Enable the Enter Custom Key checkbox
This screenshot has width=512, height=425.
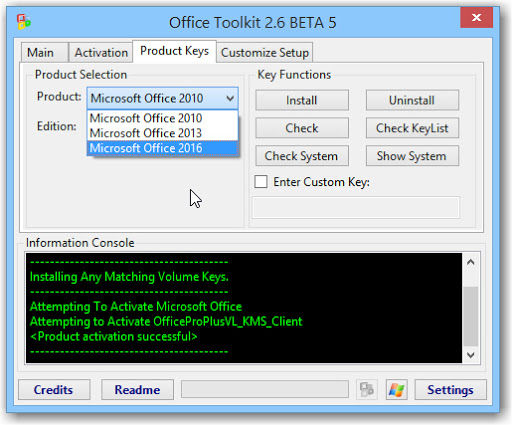261,182
